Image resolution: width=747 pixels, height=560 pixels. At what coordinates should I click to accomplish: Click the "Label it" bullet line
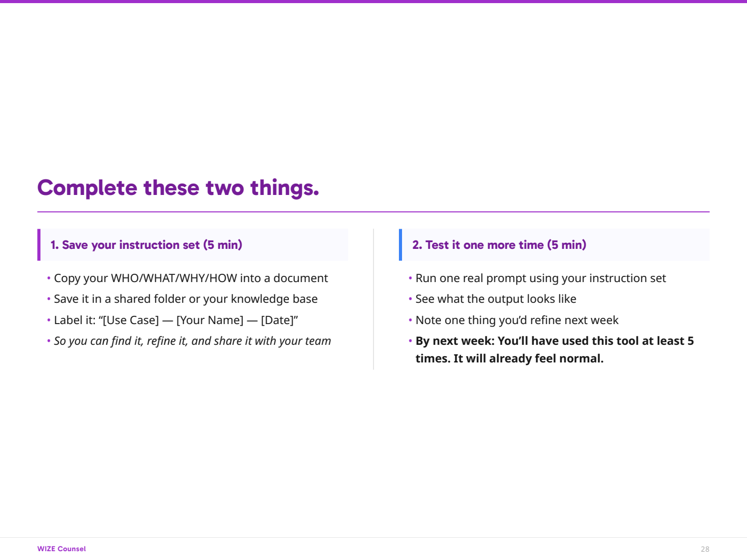pyautogui.click(x=175, y=320)
